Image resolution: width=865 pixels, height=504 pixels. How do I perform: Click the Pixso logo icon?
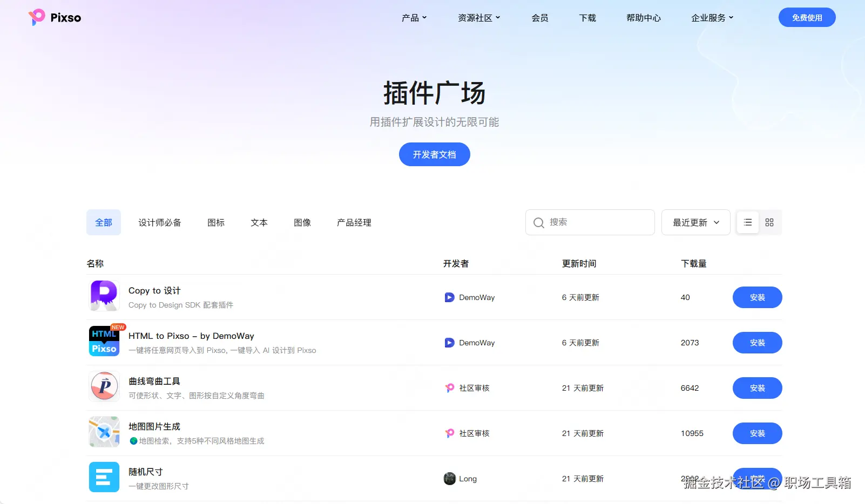tap(37, 17)
